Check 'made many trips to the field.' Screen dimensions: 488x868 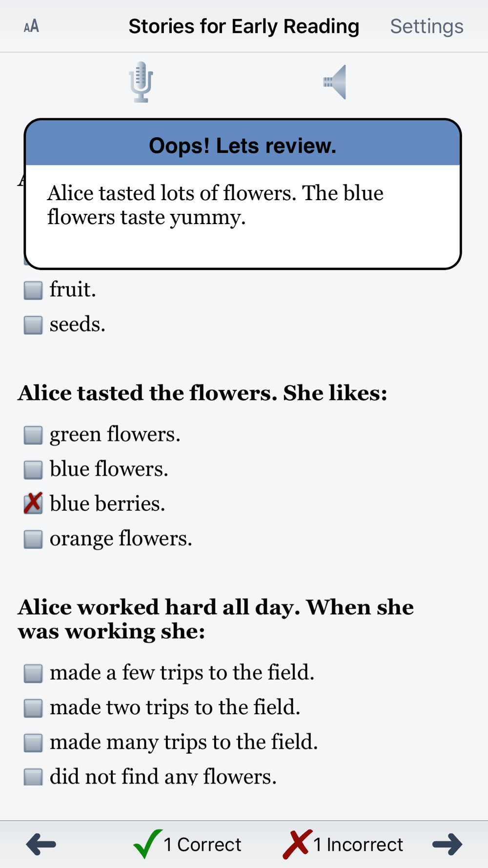pos(33,743)
